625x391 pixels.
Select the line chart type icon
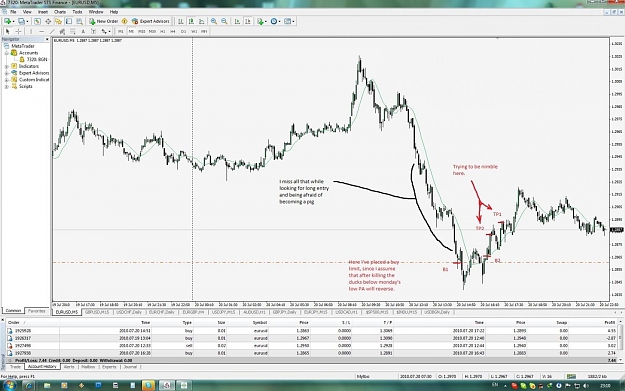(202, 21)
